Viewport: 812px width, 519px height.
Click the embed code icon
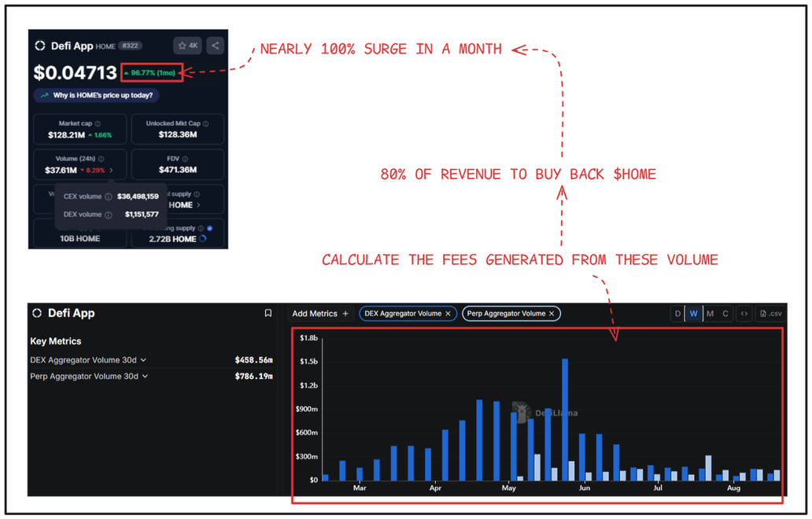pos(744,314)
